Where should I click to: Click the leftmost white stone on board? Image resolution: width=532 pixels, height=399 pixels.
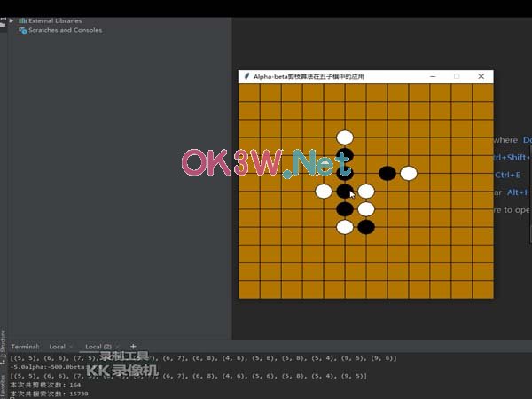coord(324,191)
